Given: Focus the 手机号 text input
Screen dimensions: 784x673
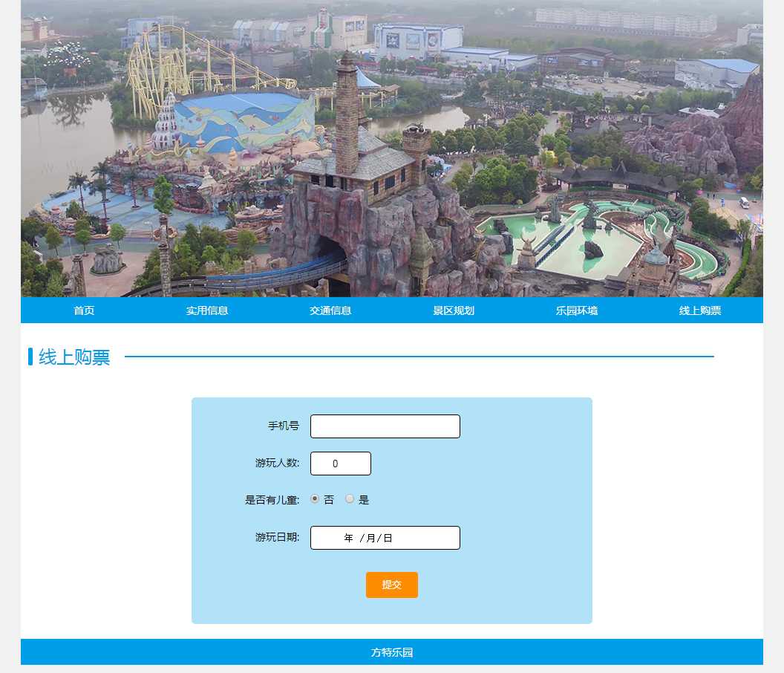Looking at the screenshot, I should [x=385, y=426].
